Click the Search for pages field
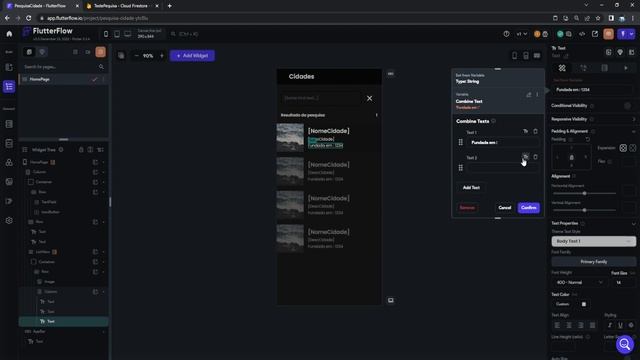 click(59, 67)
